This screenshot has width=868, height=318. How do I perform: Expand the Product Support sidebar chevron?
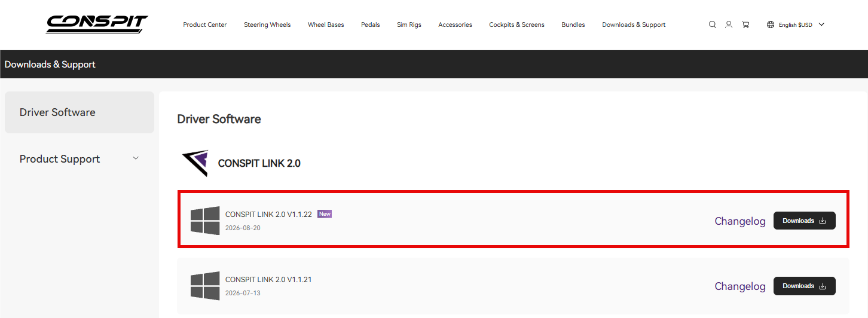coord(136,158)
